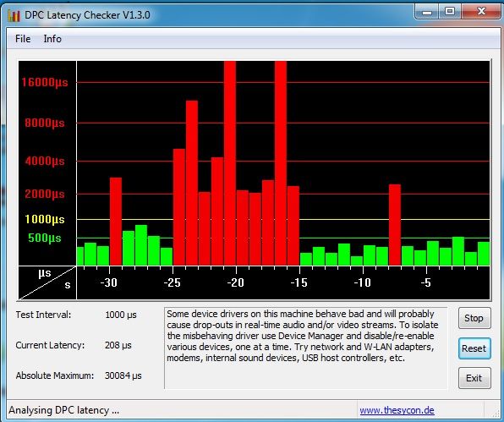Click the -30 seconds axis label
This screenshot has width=504, height=422.
108,282
